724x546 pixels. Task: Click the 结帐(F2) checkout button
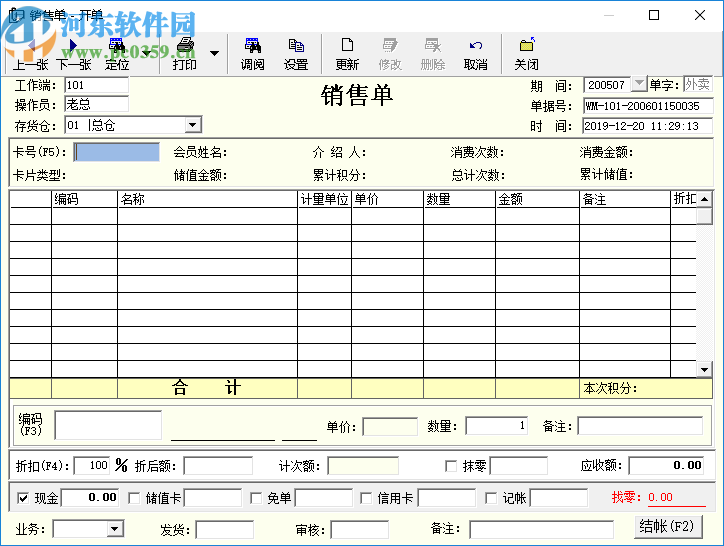(x=669, y=527)
